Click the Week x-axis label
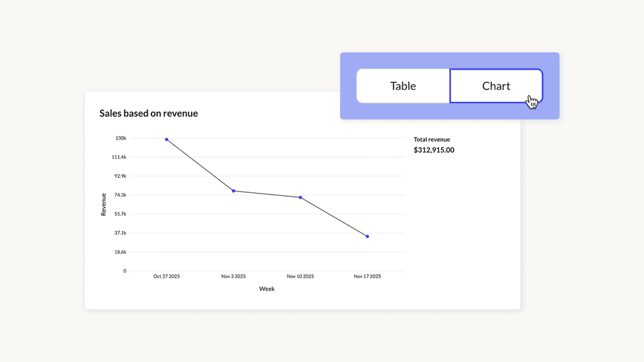The image size is (644, 362). [x=267, y=289]
